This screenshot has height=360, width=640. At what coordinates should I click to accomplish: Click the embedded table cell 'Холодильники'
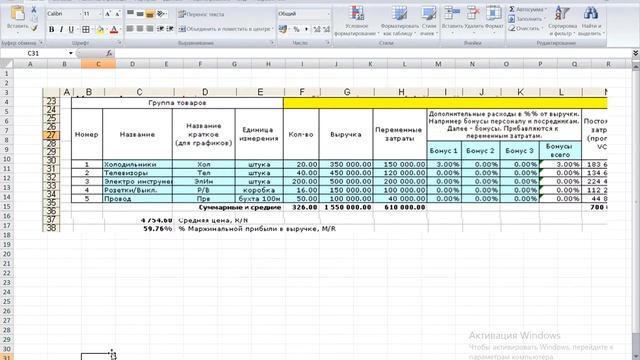pos(137,164)
